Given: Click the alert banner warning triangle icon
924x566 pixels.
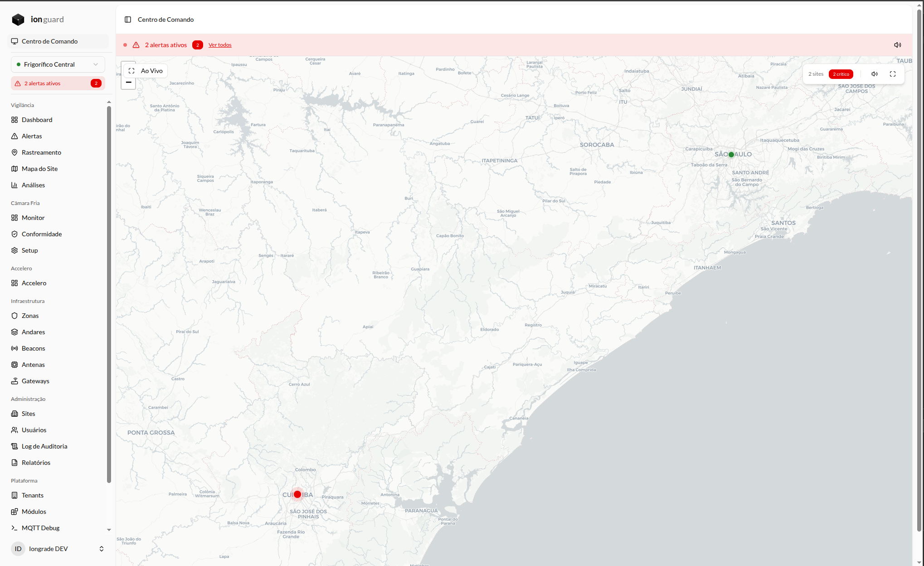Looking at the screenshot, I should pyautogui.click(x=136, y=45).
